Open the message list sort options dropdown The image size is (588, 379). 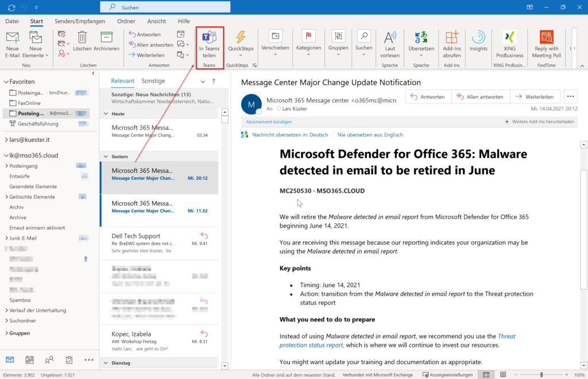tap(203, 82)
